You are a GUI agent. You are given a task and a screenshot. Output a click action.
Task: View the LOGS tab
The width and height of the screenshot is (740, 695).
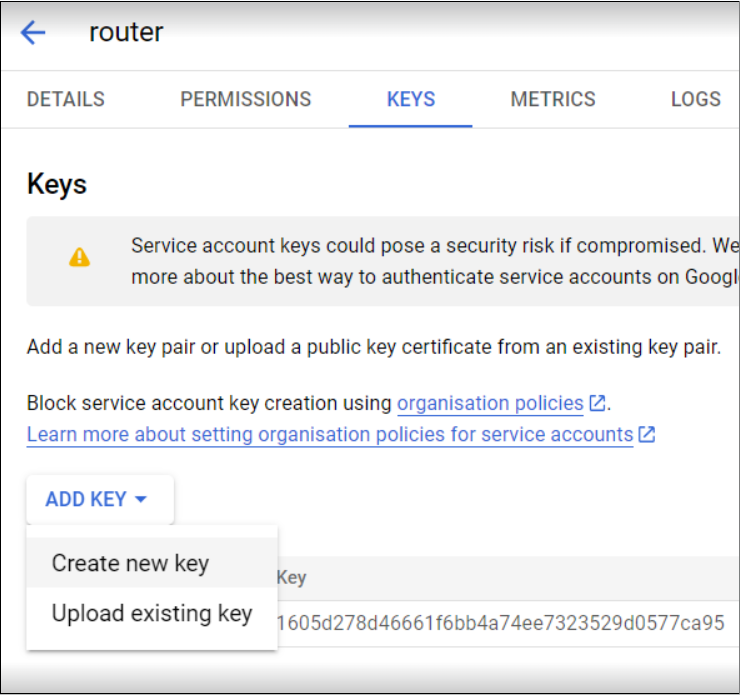(x=696, y=100)
